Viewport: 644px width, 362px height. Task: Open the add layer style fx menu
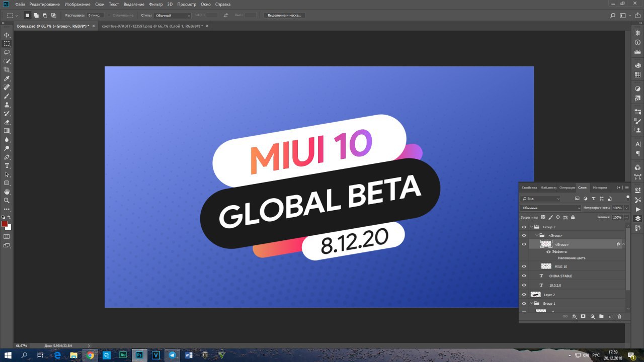tap(574, 316)
